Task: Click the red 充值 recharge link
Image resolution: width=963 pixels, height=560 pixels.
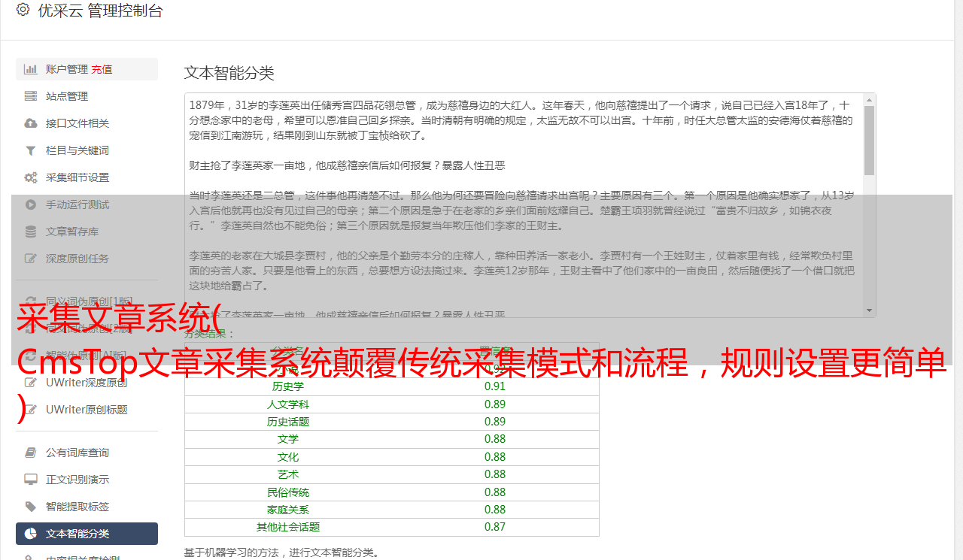Action: tap(102, 69)
